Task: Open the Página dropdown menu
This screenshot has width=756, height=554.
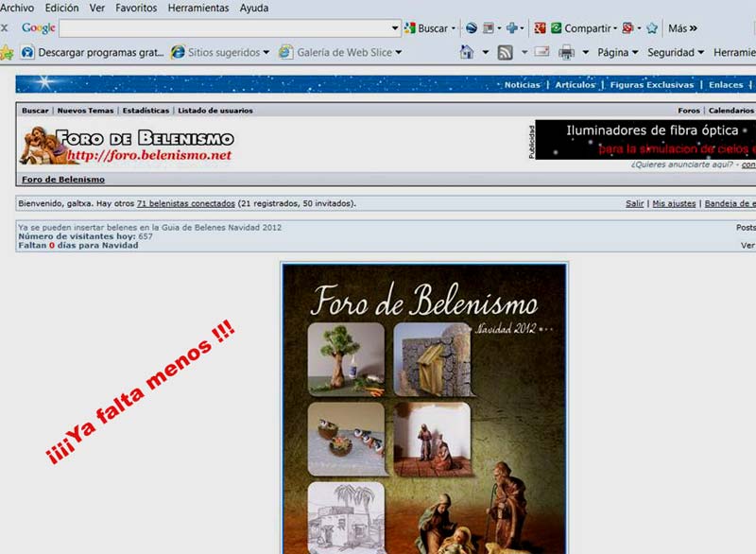Action: 618,53
